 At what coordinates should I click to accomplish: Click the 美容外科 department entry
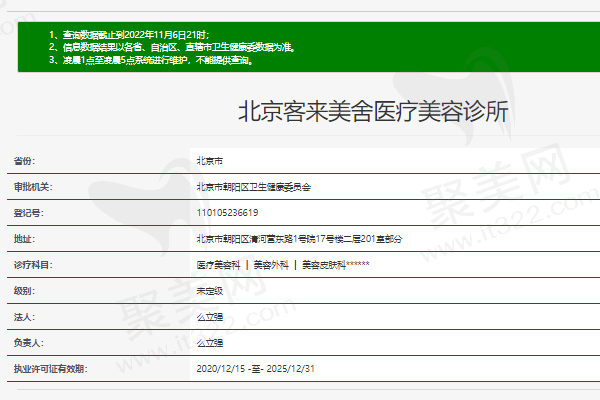click(x=270, y=265)
